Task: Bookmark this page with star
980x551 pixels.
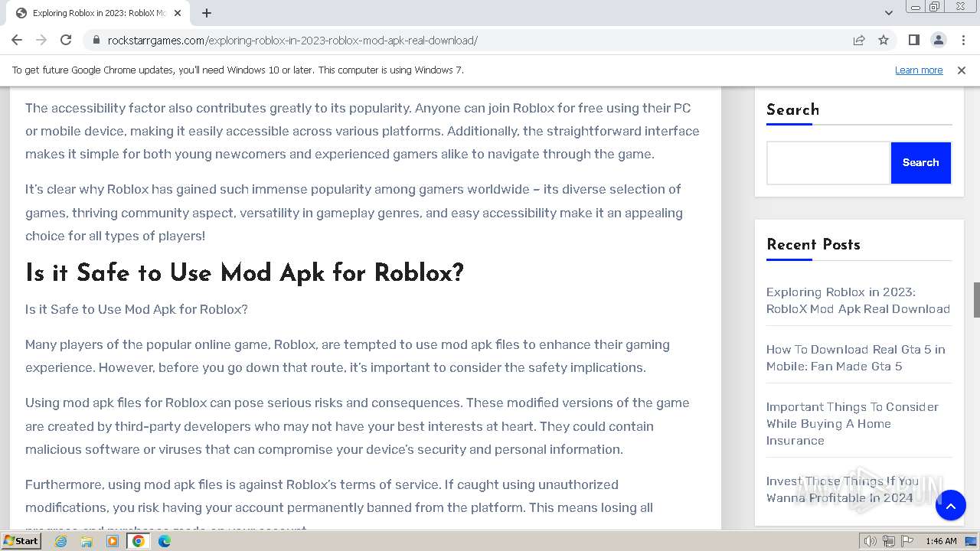Action: 884,40
